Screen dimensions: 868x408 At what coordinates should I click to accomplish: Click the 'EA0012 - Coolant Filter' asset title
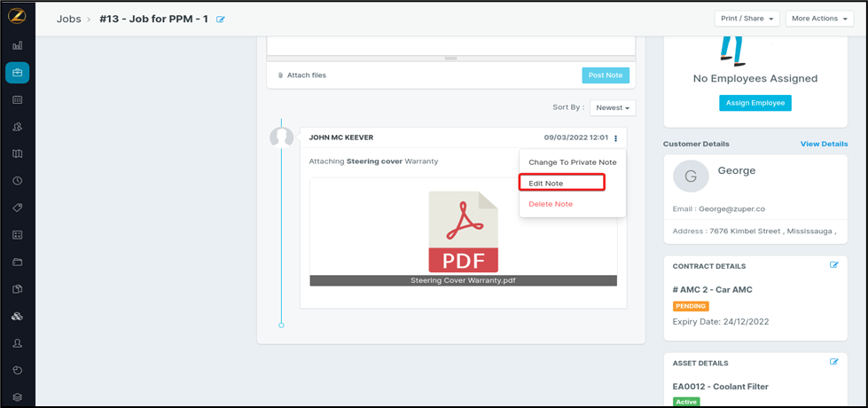tap(720, 387)
